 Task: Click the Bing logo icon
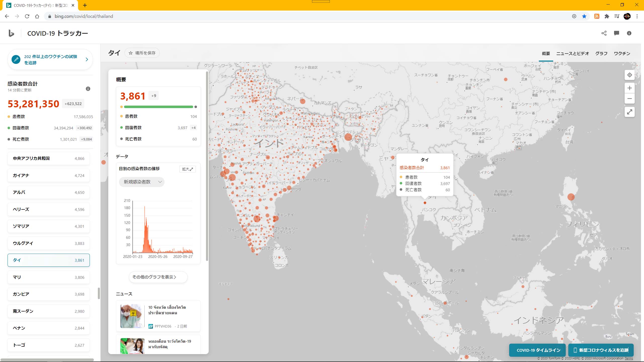click(x=11, y=33)
